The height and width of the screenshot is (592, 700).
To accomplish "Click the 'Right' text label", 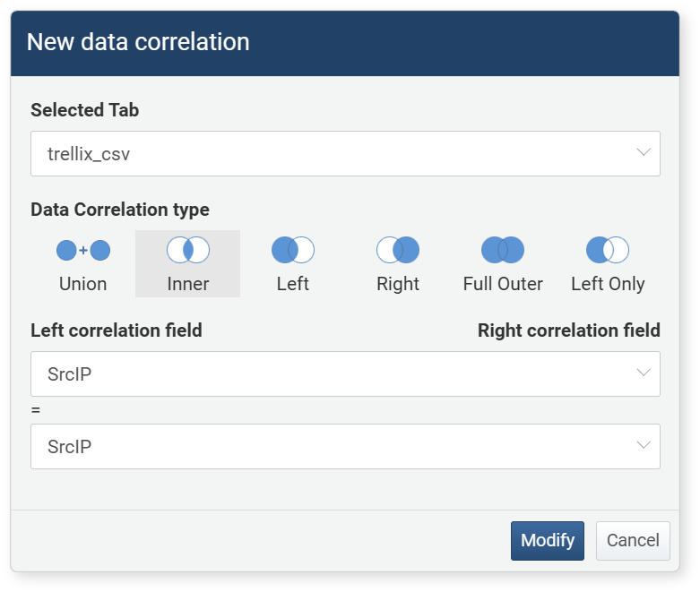I will pyautogui.click(x=398, y=284).
